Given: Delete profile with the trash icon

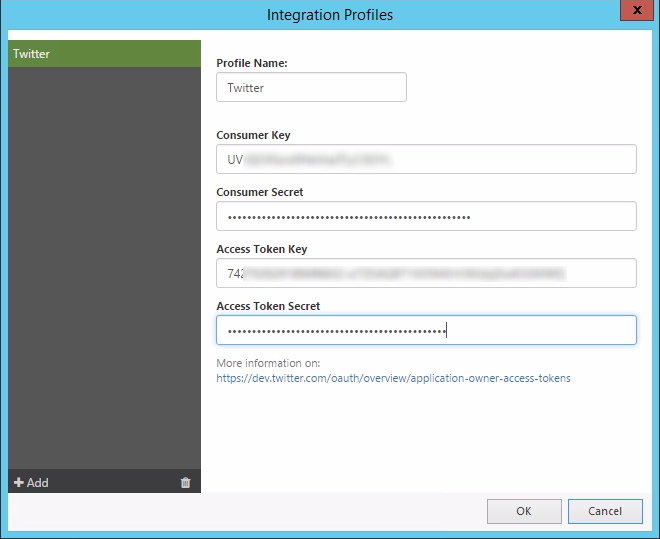Looking at the screenshot, I should (186, 482).
